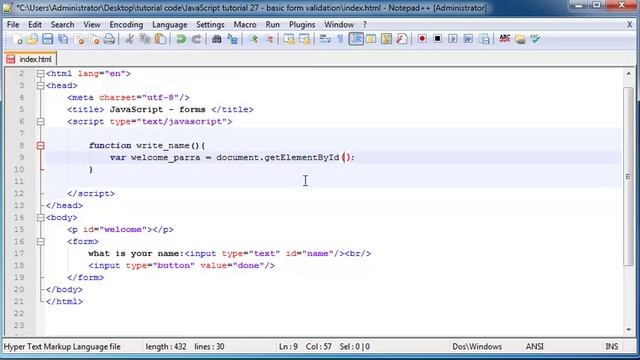
Task: Click the document map toolbar icon
Action: [386, 39]
